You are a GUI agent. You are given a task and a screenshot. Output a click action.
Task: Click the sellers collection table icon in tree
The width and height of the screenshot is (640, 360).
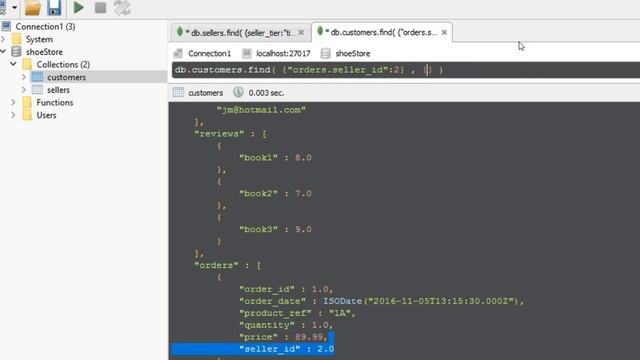pos(37,89)
